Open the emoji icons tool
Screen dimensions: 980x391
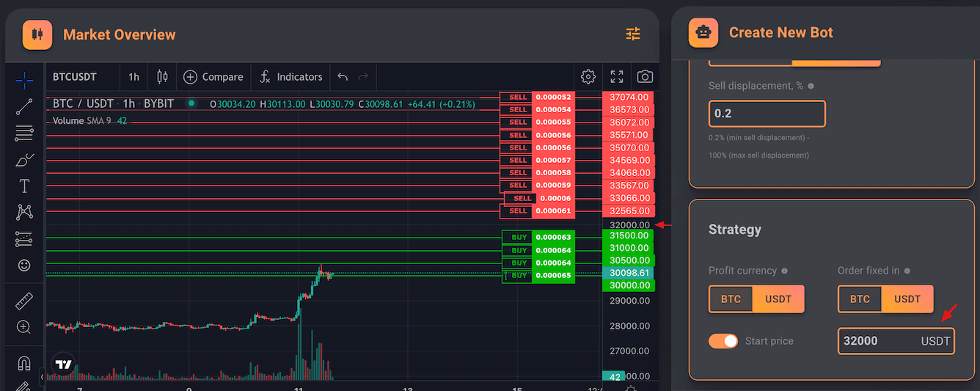[x=24, y=265]
